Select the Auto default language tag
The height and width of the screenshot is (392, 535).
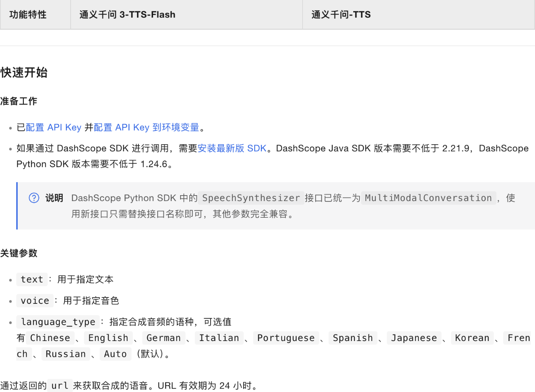click(115, 354)
